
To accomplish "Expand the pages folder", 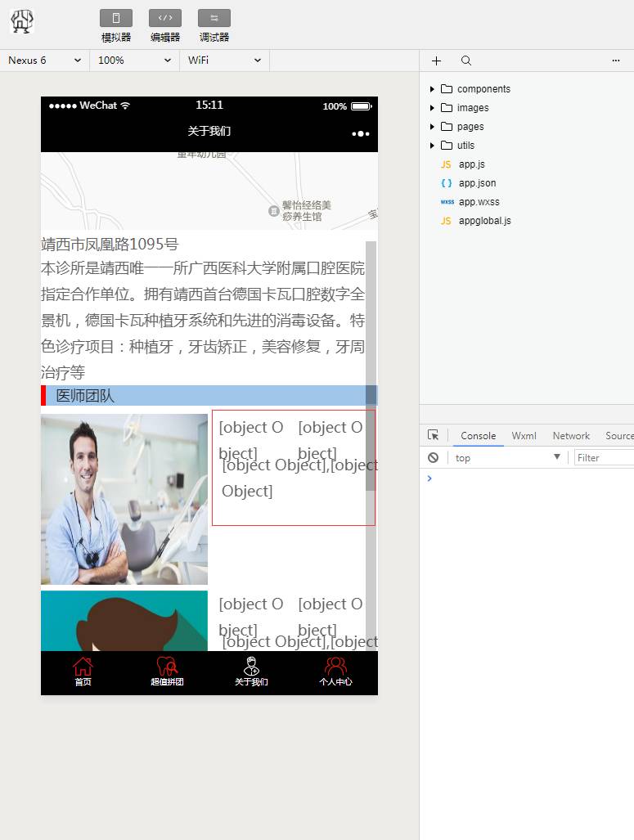I will click(431, 127).
